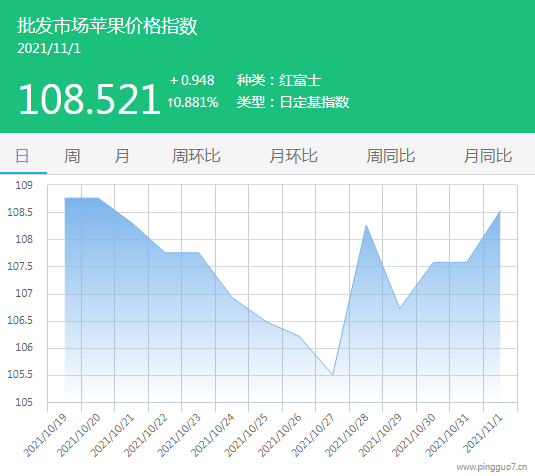Image resolution: width=535 pixels, height=476 pixels.
Task: Click the 108.521 index value
Action: [89, 99]
